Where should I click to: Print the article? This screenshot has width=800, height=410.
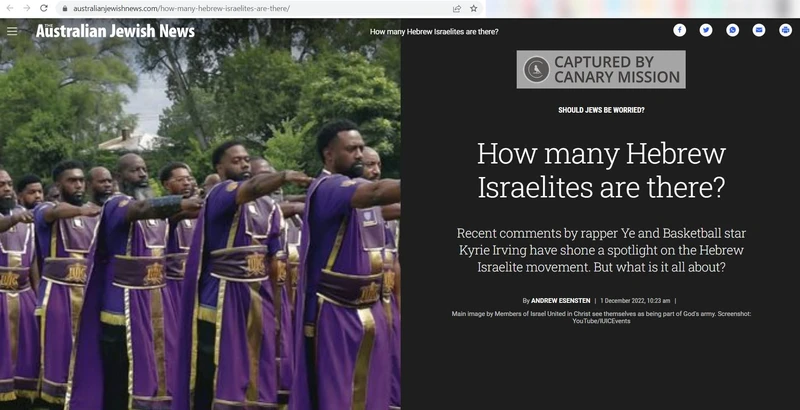786,30
